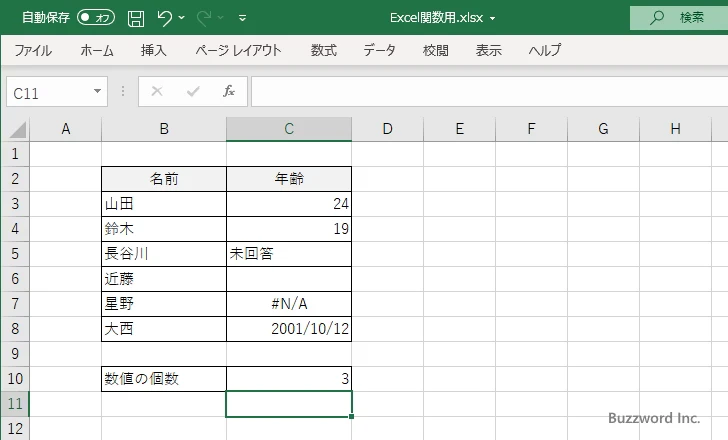Viewport: 728px width, 440px height.
Task: Switch to the ホーム tab
Action: [97, 50]
